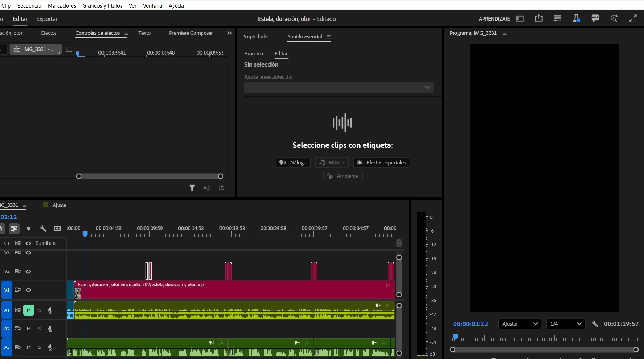Image resolution: width=644 pixels, height=359 pixels.
Task: Click the captions CC icon in timeline
Action: coord(58,229)
